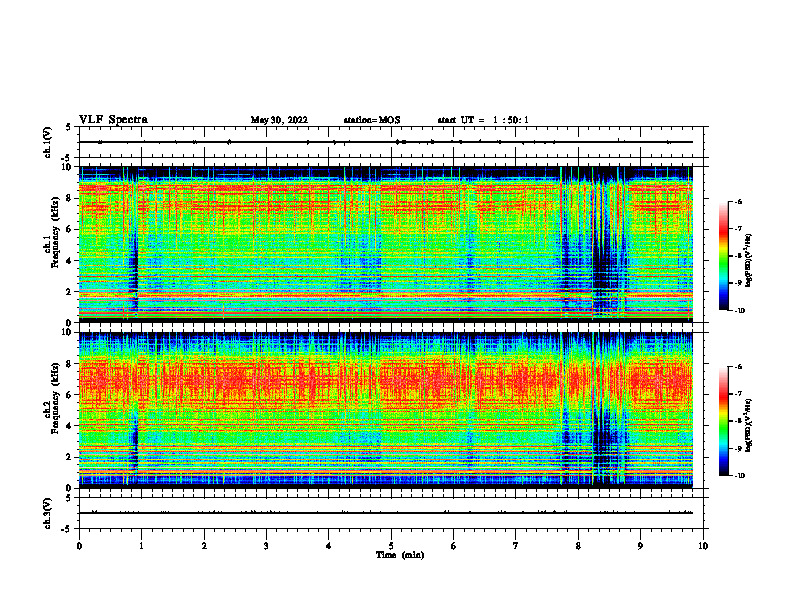Click time axis tick label "0"
Viewport: 792px width, 612px height.
(79, 546)
